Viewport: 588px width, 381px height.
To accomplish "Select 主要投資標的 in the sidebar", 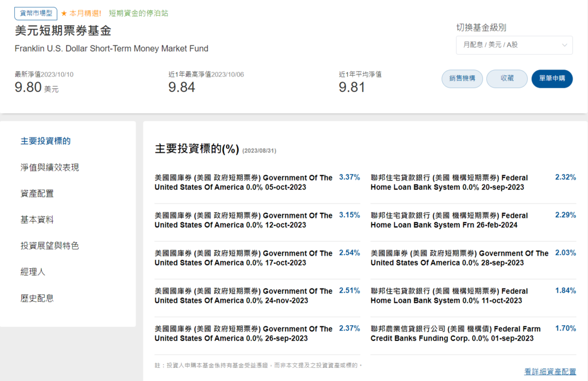I will click(45, 141).
